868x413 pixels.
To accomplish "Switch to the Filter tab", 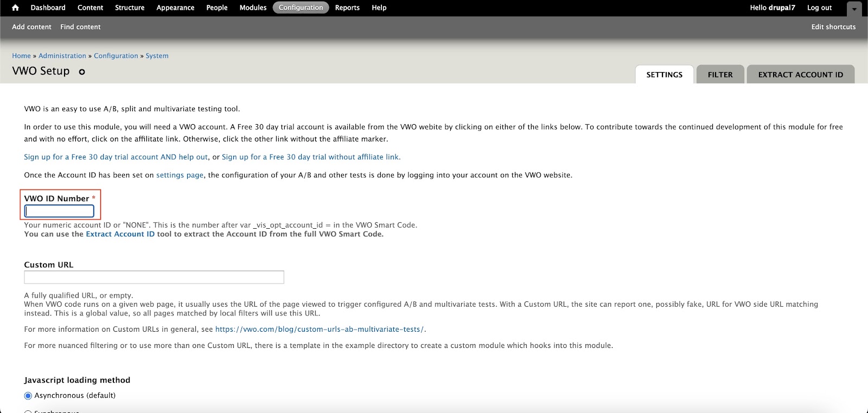I will 720,75.
